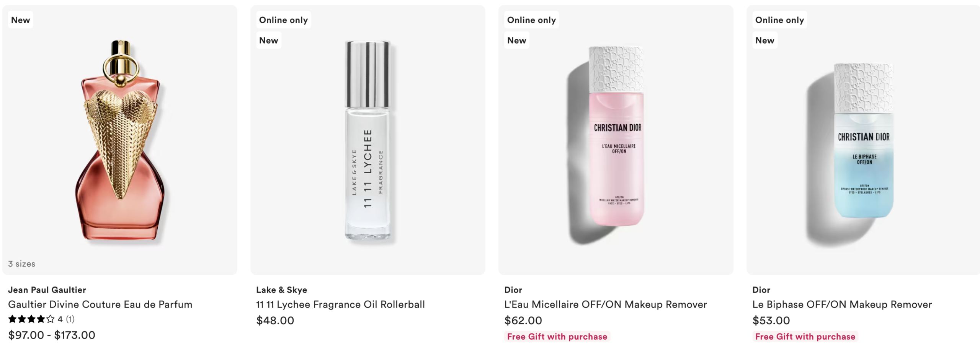Click the Online only badge on Lychee card
The image size is (980, 345).
(283, 20)
